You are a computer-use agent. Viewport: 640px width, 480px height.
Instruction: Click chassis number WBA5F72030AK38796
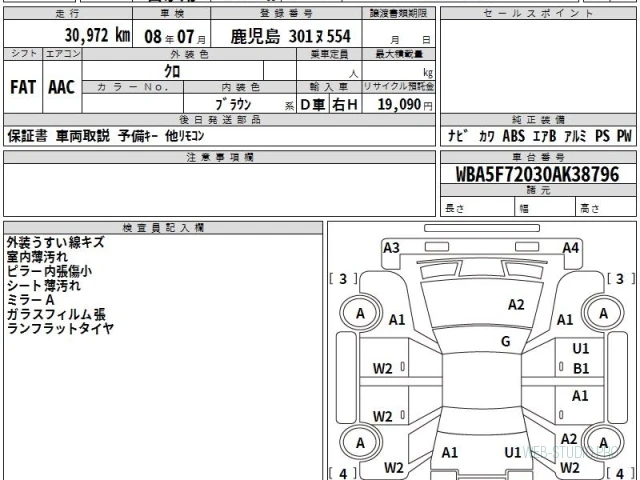[x=537, y=174]
